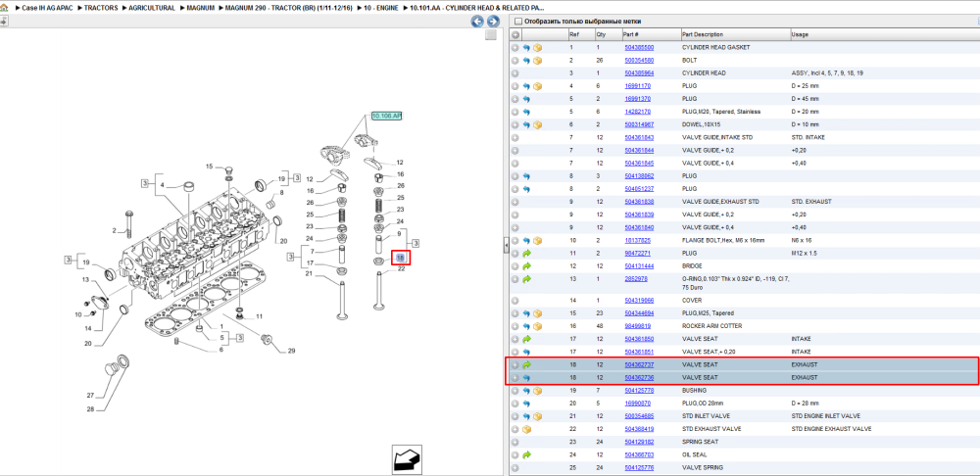
Task: Enable 'Отобразить только выбранные метки' checkbox
Action: click(517, 22)
